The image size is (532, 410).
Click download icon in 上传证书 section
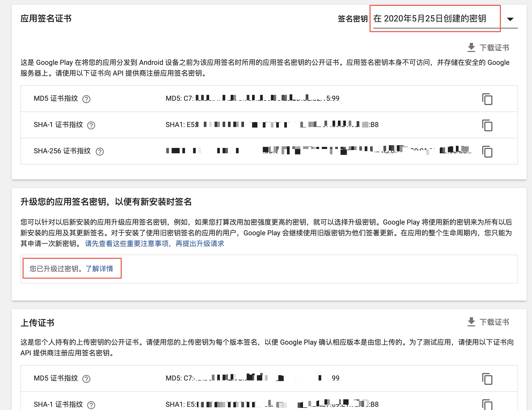(x=471, y=322)
